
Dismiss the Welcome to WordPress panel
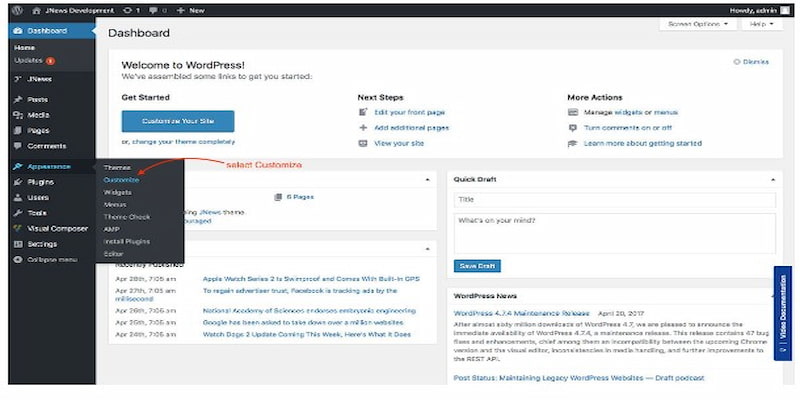point(750,62)
